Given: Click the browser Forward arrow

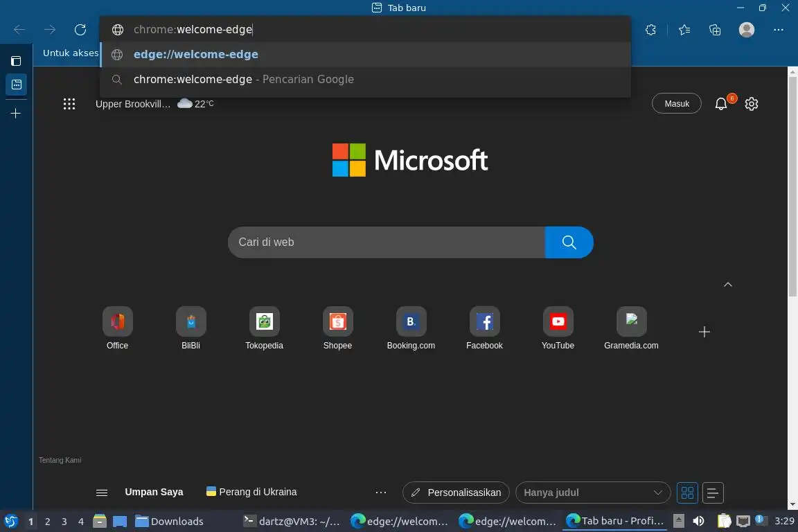Looking at the screenshot, I should click(x=50, y=30).
